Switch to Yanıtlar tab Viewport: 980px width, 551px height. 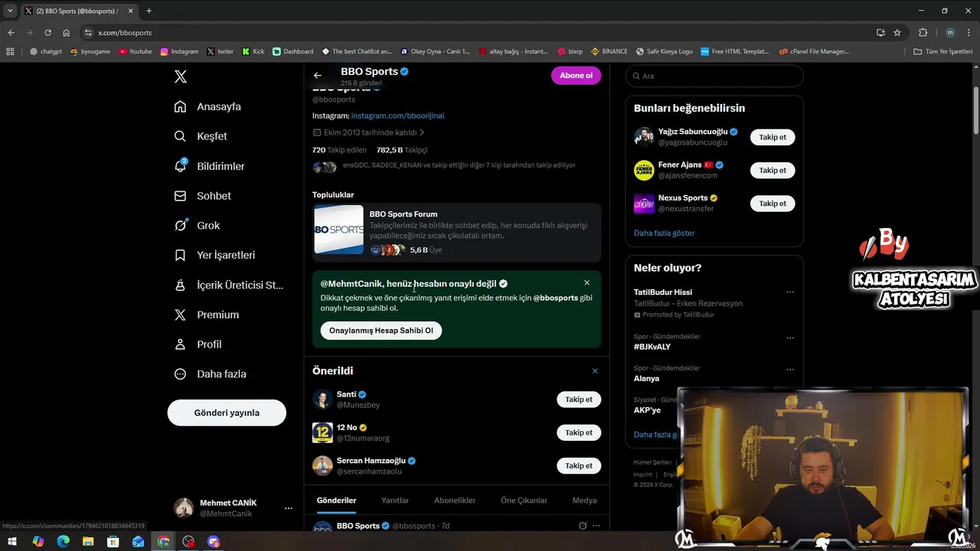pyautogui.click(x=395, y=500)
